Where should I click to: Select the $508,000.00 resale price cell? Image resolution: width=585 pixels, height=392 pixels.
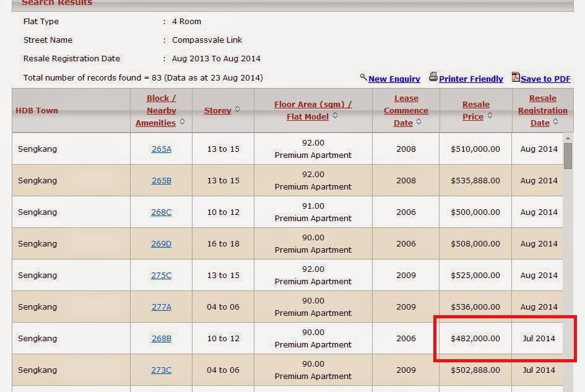[475, 244]
